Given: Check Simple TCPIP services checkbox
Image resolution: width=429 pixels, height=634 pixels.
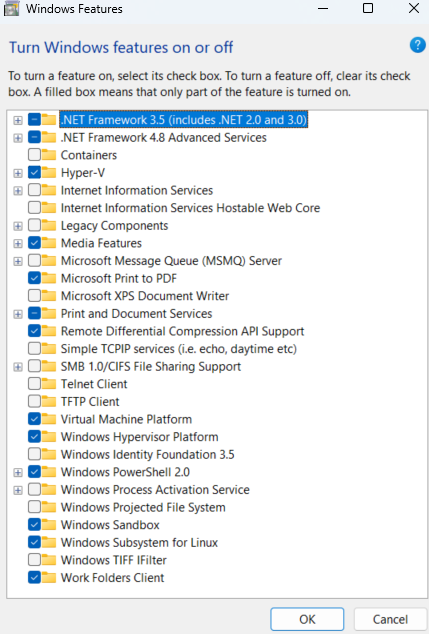Looking at the screenshot, I should [x=34, y=349].
